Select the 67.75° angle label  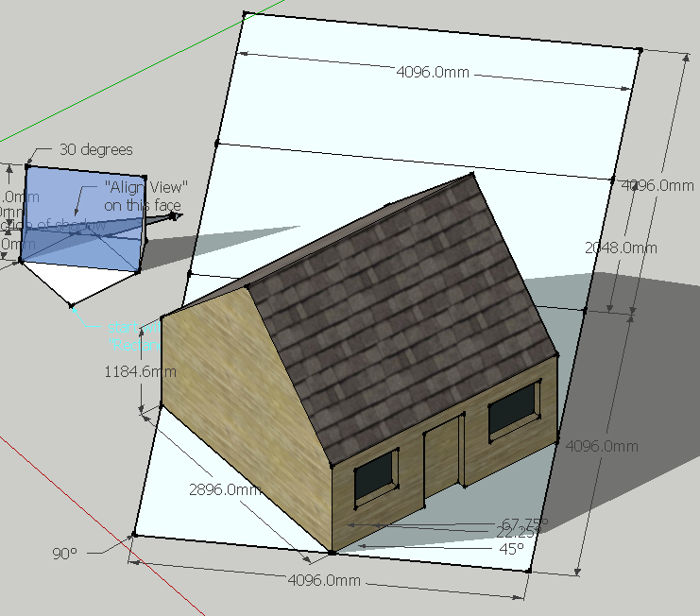522,522
